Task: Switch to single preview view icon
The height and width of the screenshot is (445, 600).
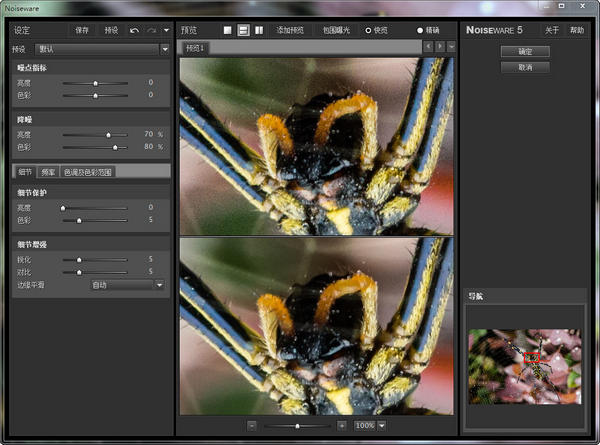Action: click(228, 30)
